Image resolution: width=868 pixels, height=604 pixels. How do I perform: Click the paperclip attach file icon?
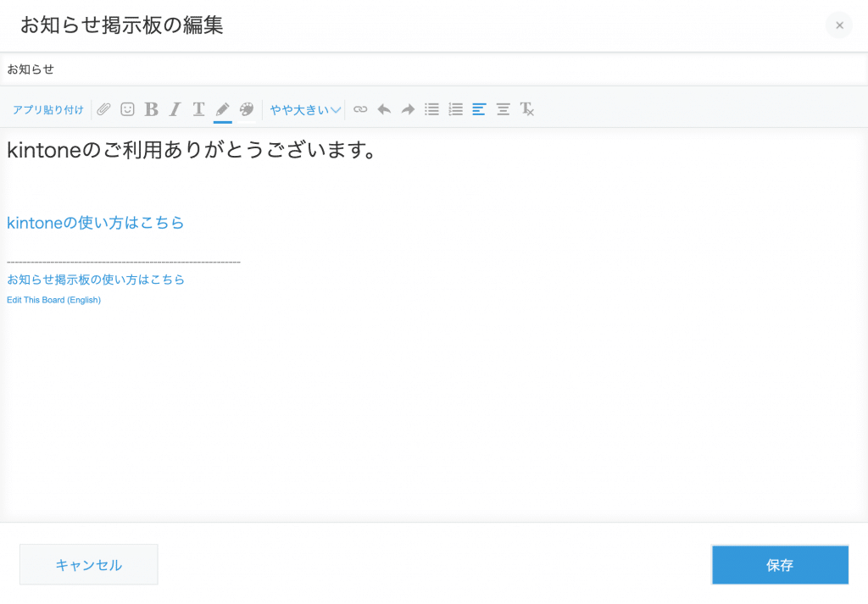103,109
